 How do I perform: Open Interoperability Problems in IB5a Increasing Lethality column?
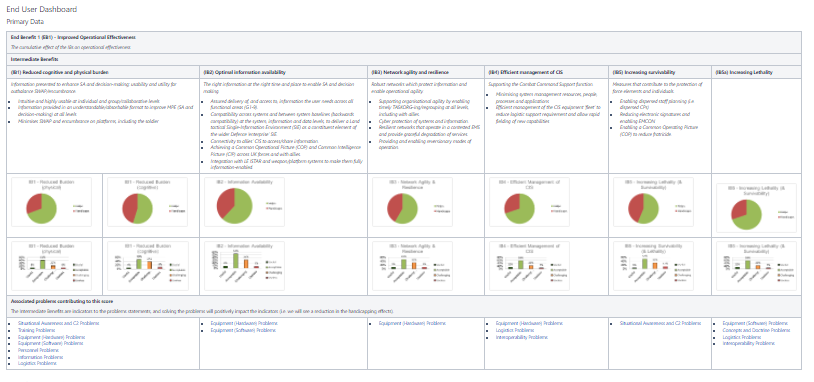pos(749,344)
